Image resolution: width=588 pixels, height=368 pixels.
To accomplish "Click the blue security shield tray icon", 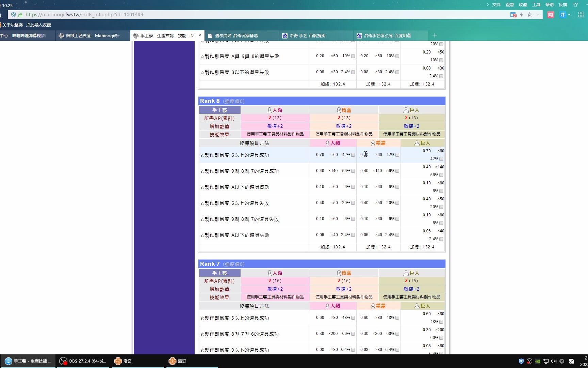I will (521, 361).
